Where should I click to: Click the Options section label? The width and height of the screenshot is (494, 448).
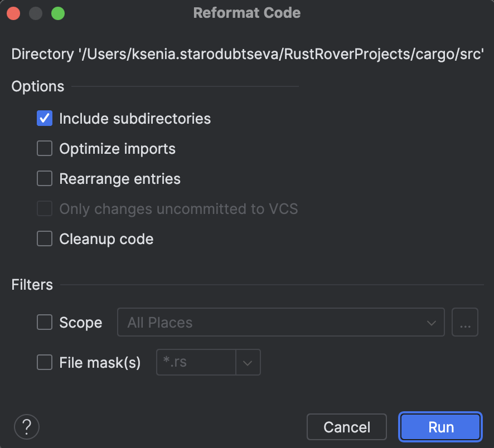(37, 86)
